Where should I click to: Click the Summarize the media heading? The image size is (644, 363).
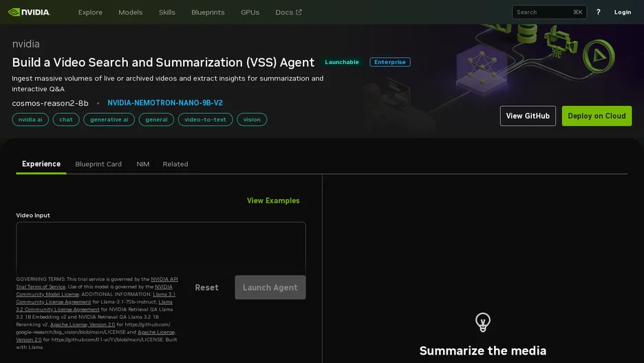(482, 351)
